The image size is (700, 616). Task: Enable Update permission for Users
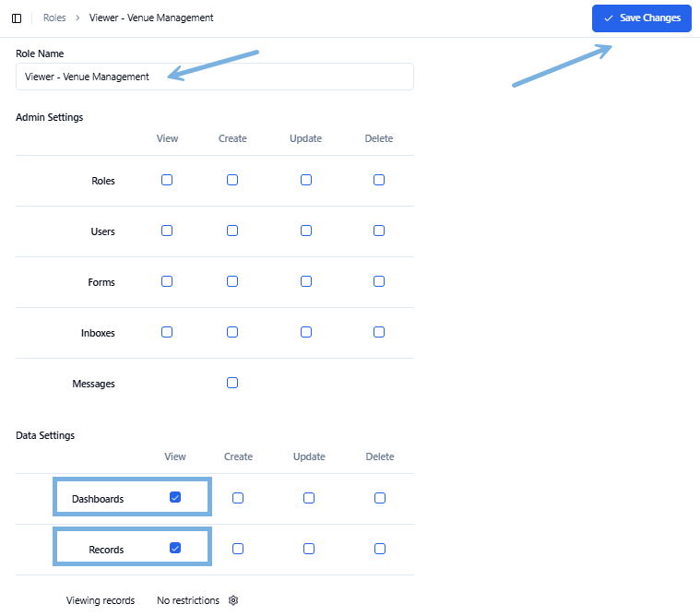[306, 231]
